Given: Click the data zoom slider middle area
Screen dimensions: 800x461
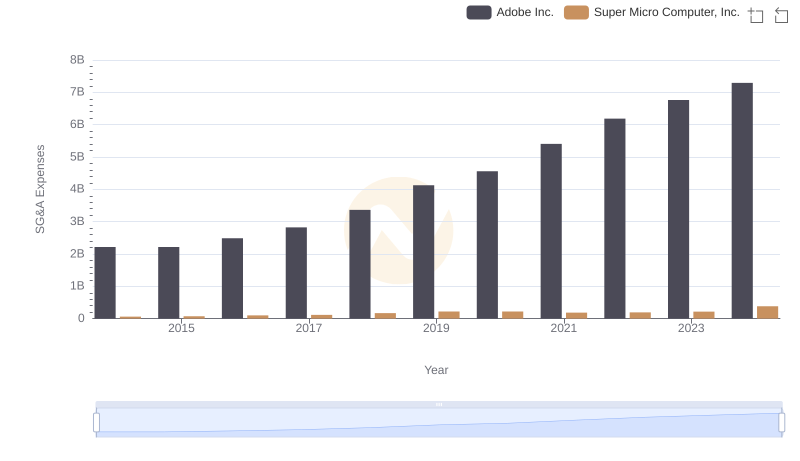Looking at the screenshot, I should [x=439, y=423].
